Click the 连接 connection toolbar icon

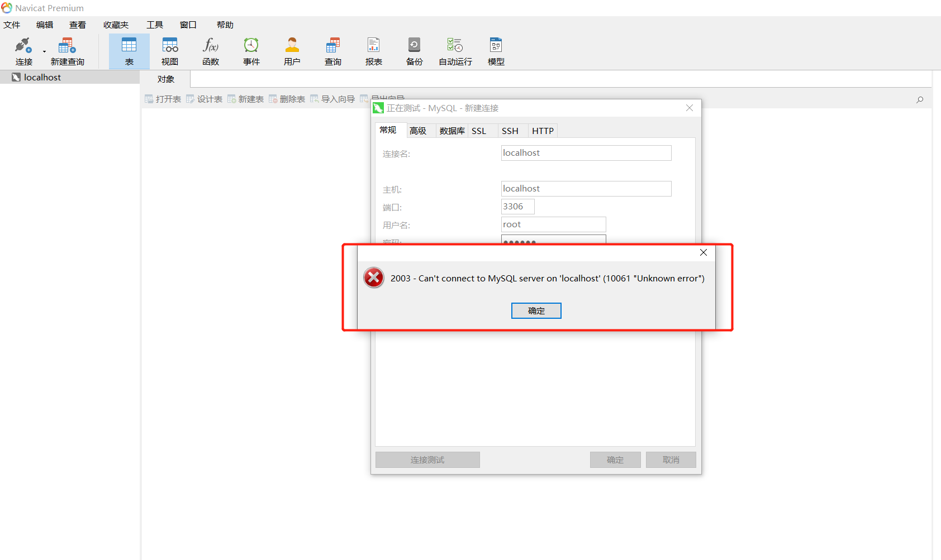23,51
